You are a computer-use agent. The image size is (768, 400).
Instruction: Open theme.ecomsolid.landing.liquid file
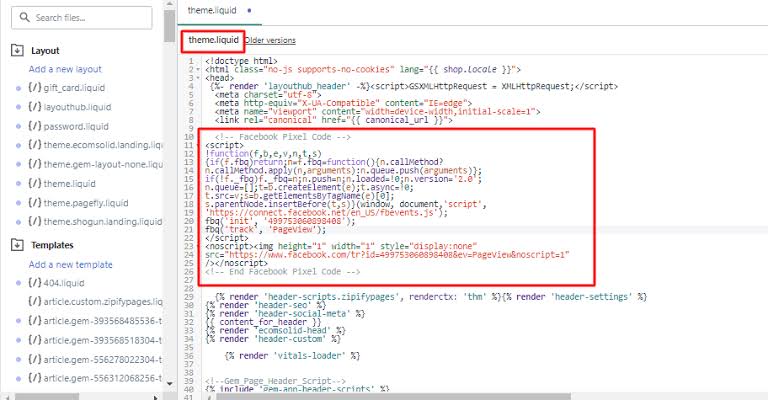pos(103,145)
